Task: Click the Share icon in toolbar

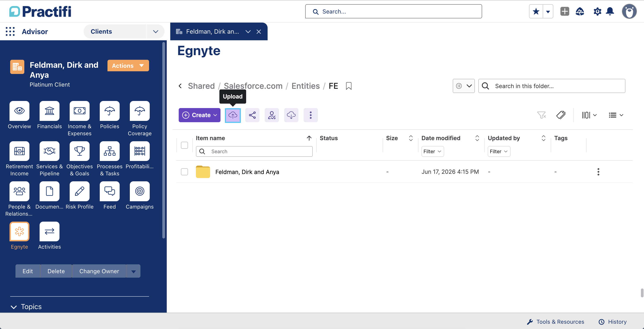Action: (252, 115)
